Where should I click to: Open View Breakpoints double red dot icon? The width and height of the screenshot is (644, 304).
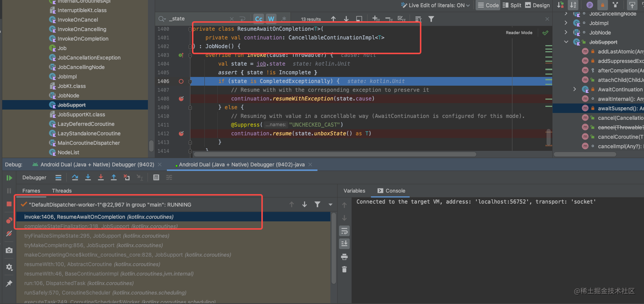pyautogui.click(x=9, y=220)
